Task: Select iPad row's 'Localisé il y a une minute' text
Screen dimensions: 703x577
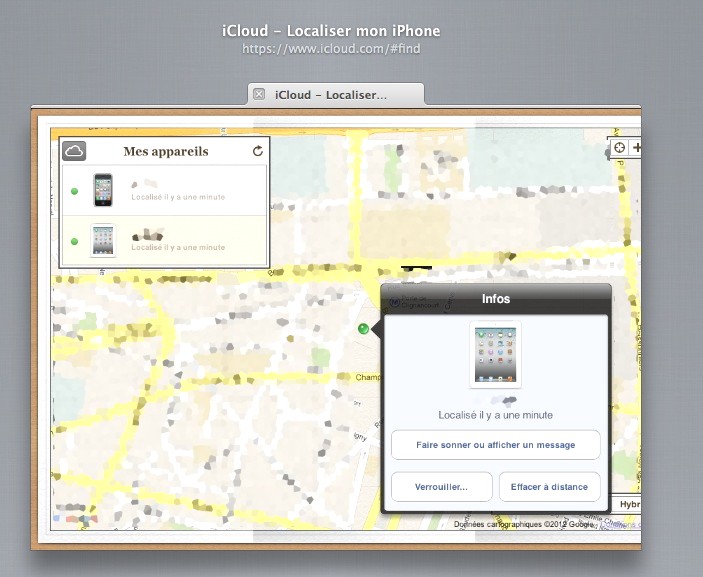Action: [178, 247]
